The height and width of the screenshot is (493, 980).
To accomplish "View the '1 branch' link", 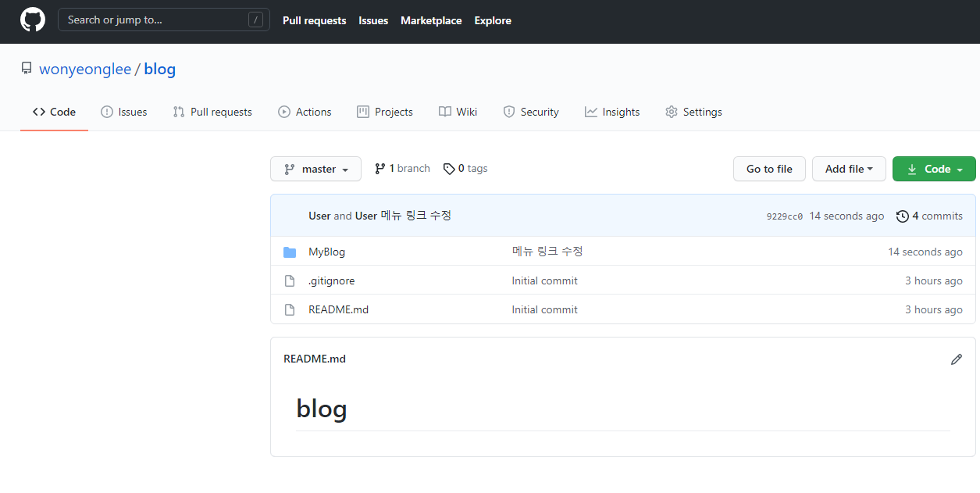I will (402, 168).
